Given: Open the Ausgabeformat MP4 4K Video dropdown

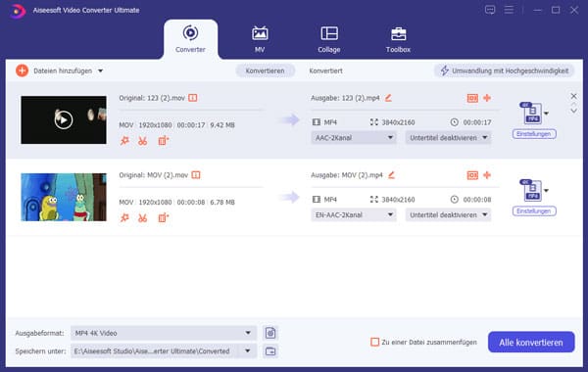Looking at the screenshot, I should point(164,333).
